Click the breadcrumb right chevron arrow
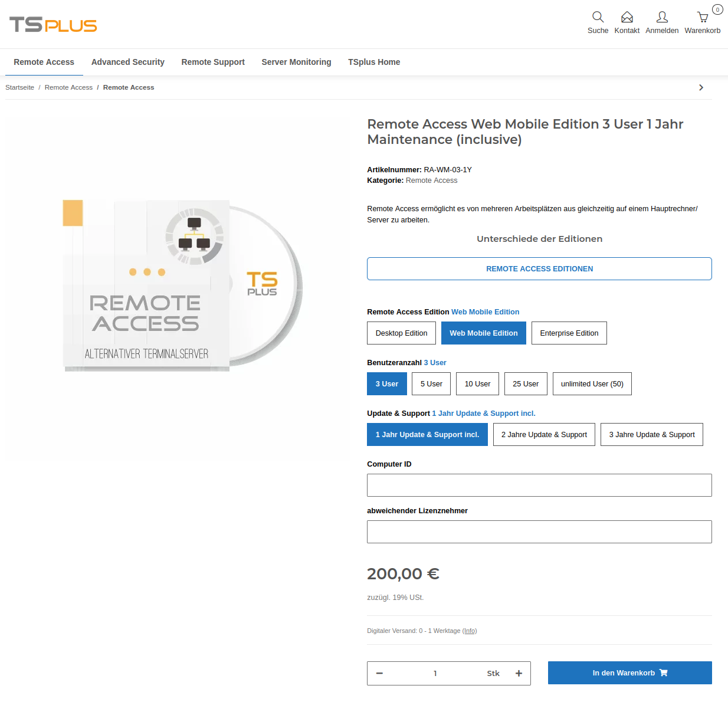 [701, 87]
